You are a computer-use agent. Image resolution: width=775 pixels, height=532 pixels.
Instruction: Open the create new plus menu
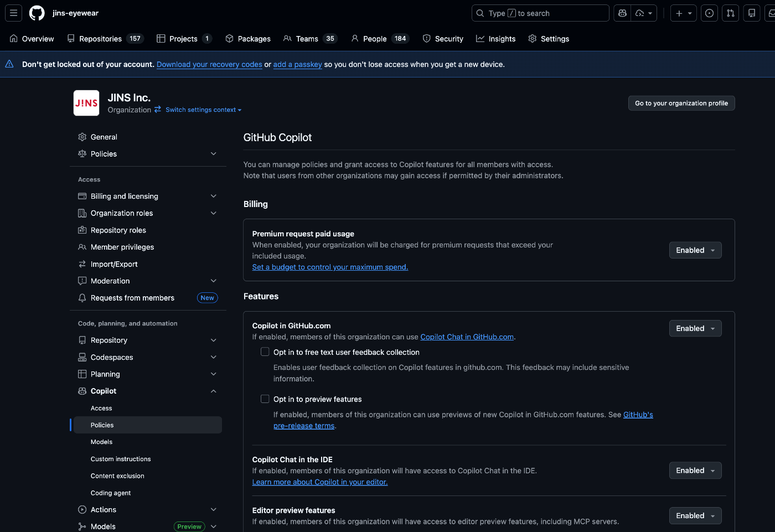pyautogui.click(x=684, y=13)
